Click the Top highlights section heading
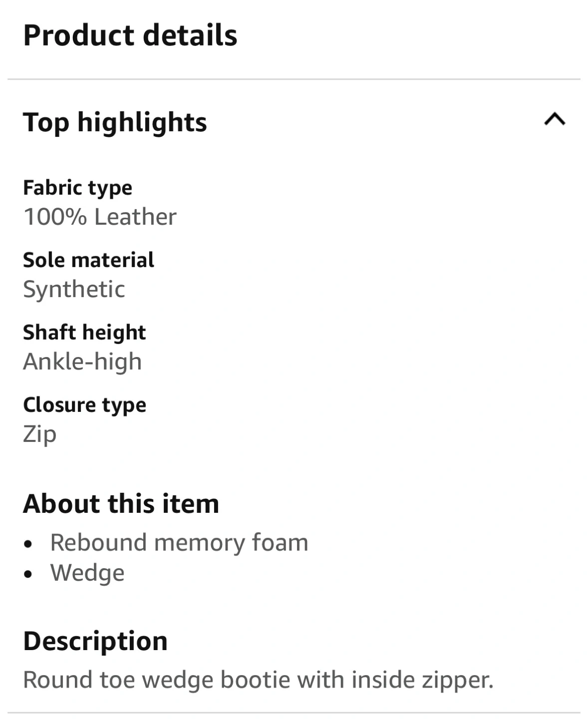Screen dimensions: 588x719 click(115, 122)
